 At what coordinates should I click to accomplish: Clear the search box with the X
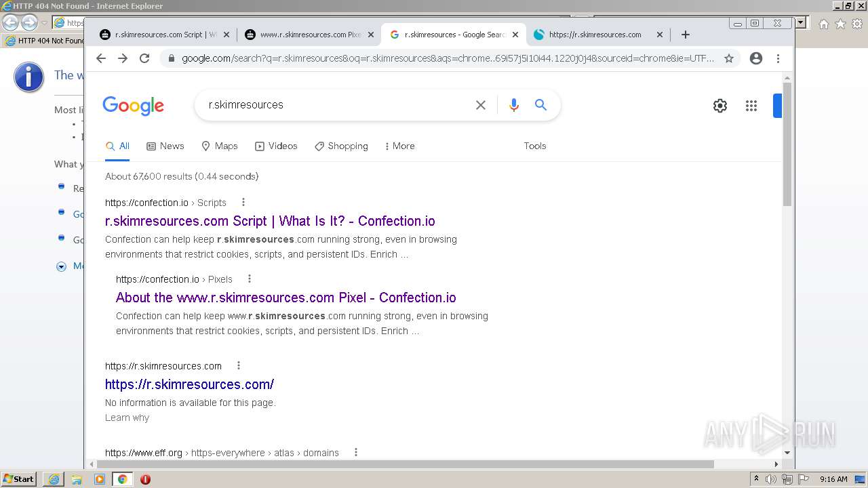click(x=481, y=105)
